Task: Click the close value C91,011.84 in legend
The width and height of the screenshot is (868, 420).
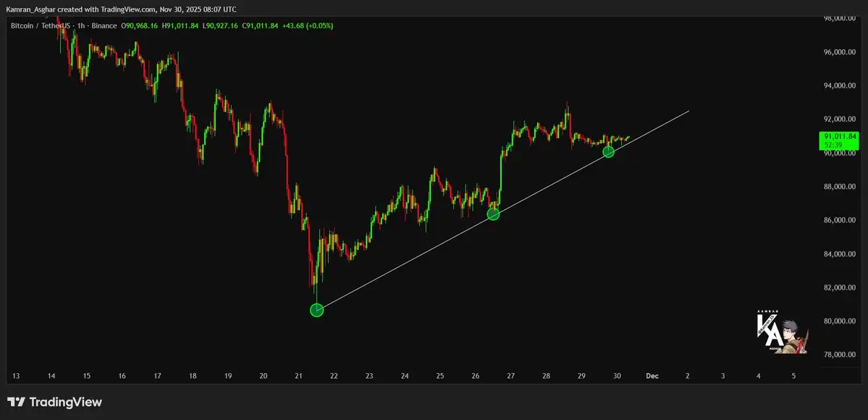Action: point(260,26)
